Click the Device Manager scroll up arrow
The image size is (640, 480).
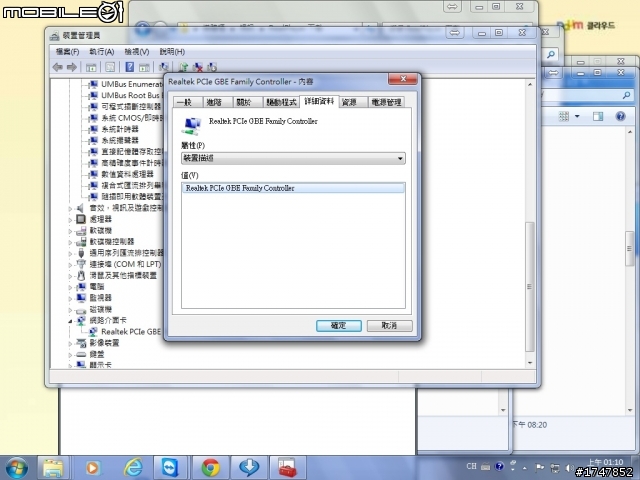point(530,84)
